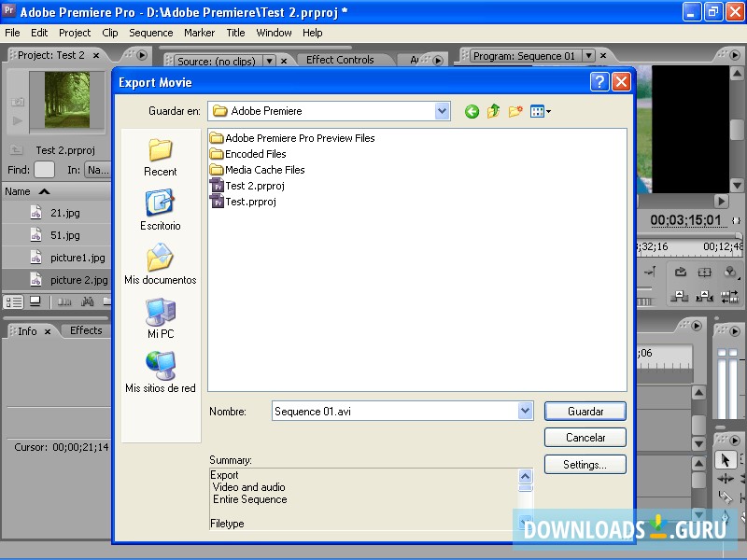Go back to previous folder (green arrow)

click(472, 112)
